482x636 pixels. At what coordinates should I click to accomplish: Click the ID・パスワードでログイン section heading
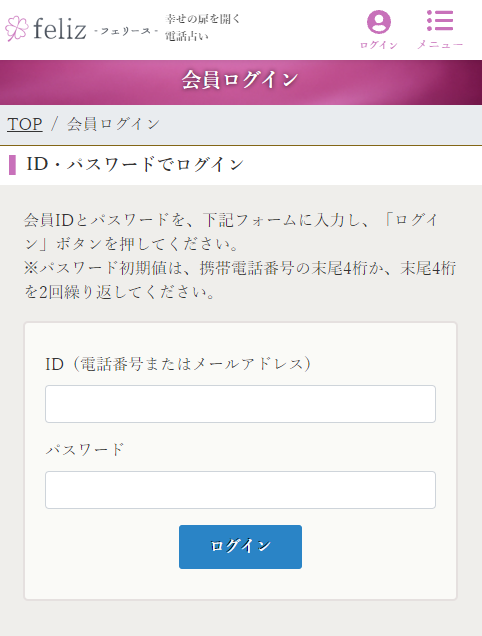(135, 164)
